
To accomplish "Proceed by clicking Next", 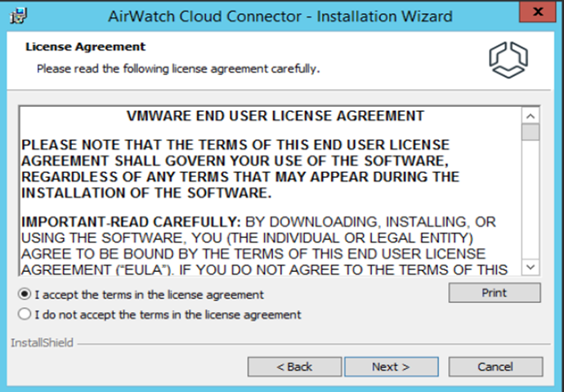I will [x=391, y=367].
